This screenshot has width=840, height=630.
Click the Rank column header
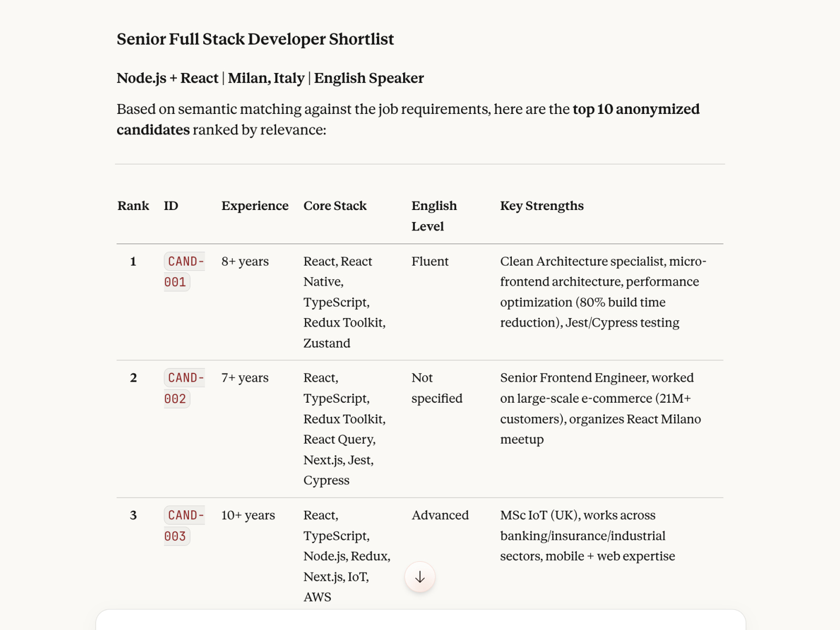[x=133, y=206]
